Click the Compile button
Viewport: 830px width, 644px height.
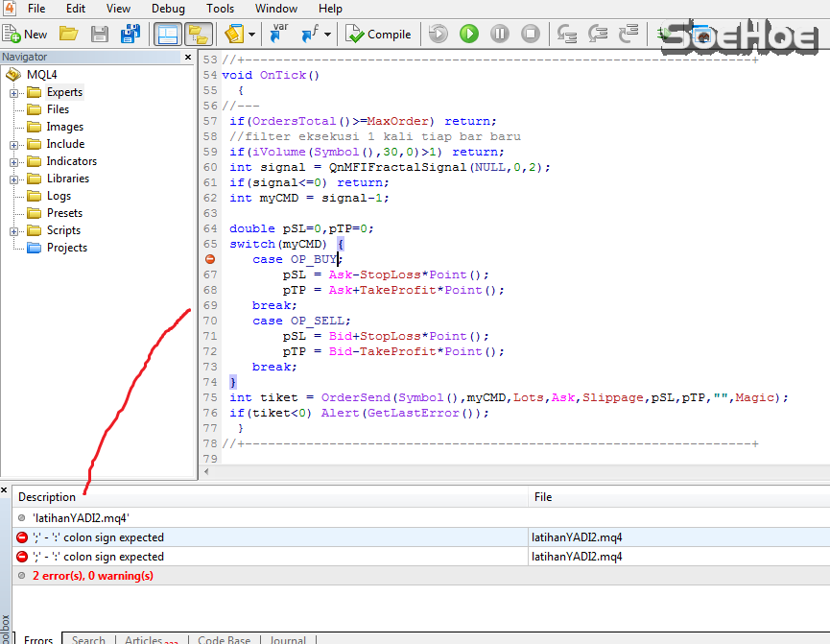coord(378,35)
